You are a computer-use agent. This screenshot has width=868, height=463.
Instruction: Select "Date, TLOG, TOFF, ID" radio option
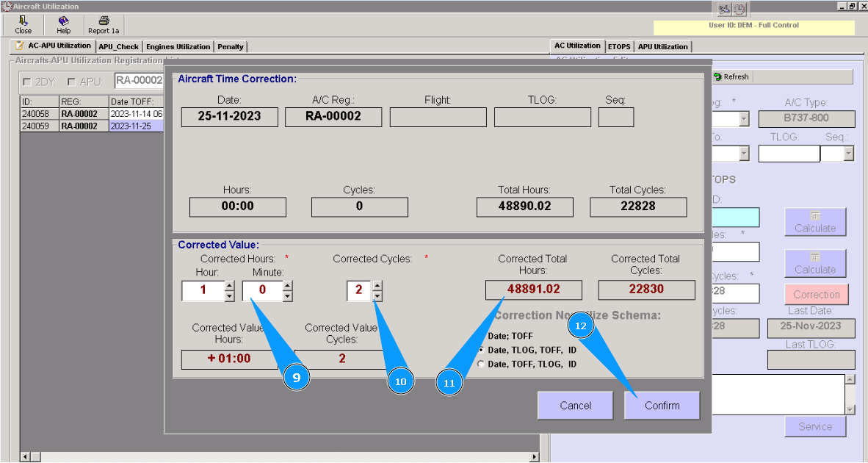tap(481, 350)
